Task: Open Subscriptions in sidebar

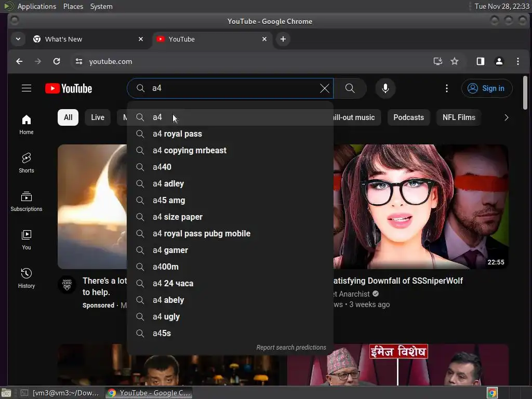Action: tap(26, 202)
